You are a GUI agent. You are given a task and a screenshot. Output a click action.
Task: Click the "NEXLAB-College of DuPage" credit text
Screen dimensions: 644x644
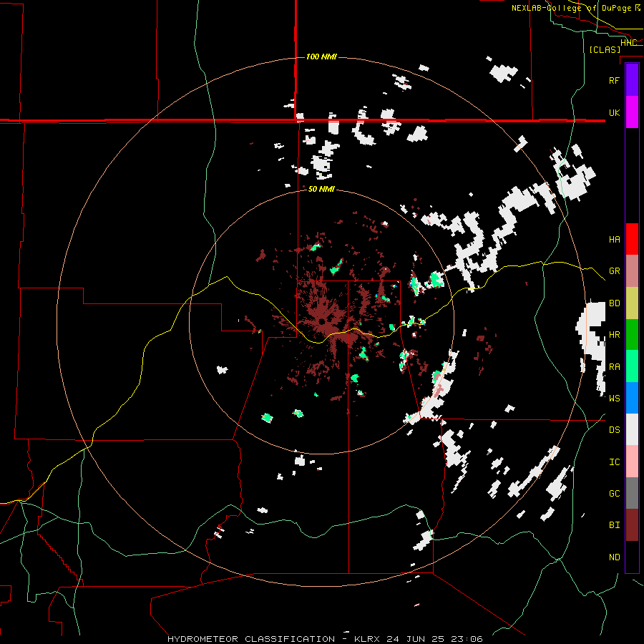point(571,8)
